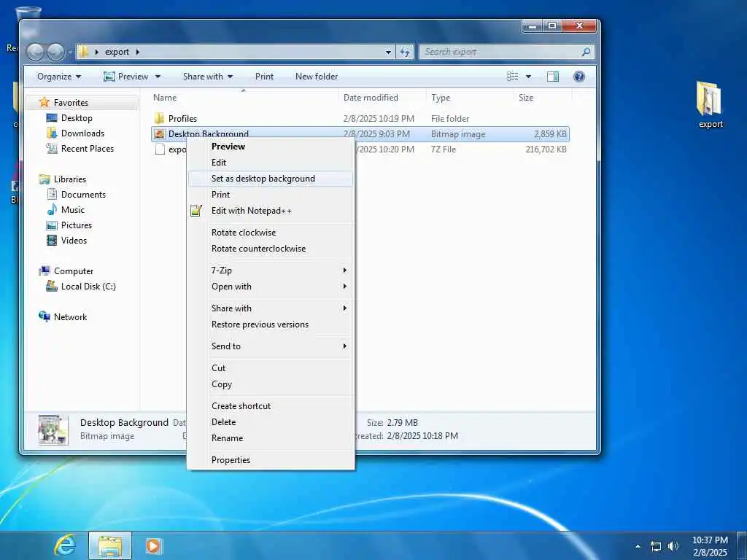The width and height of the screenshot is (747, 560).
Task: Sort by the Name column header
Action: point(244,98)
